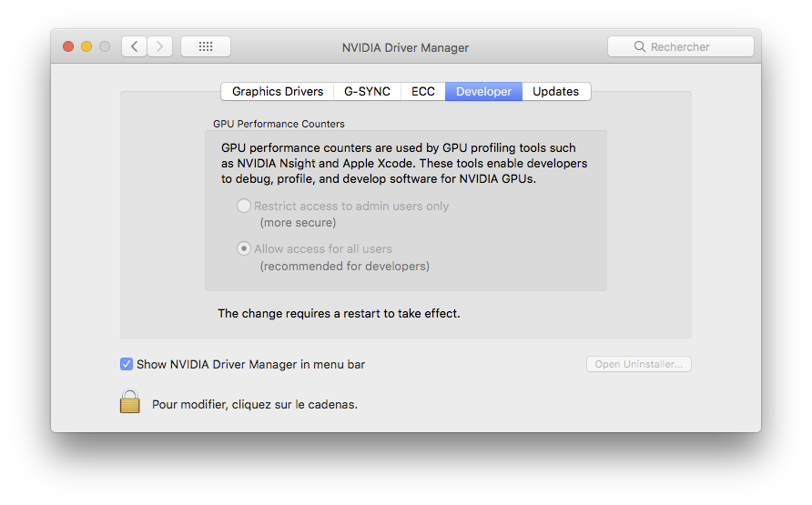Click the 'GPU Performance Counters' heading
Image resolution: width=812 pixels, height=505 pixels.
tap(279, 124)
